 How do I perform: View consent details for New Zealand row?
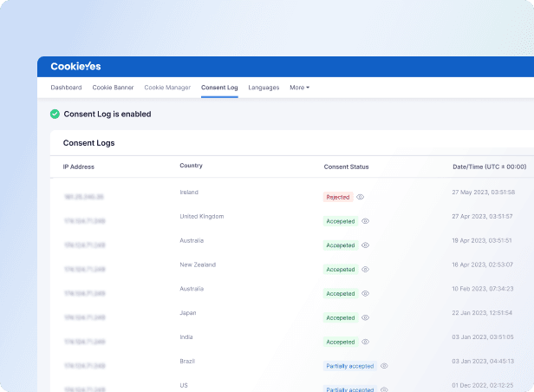point(365,270)
